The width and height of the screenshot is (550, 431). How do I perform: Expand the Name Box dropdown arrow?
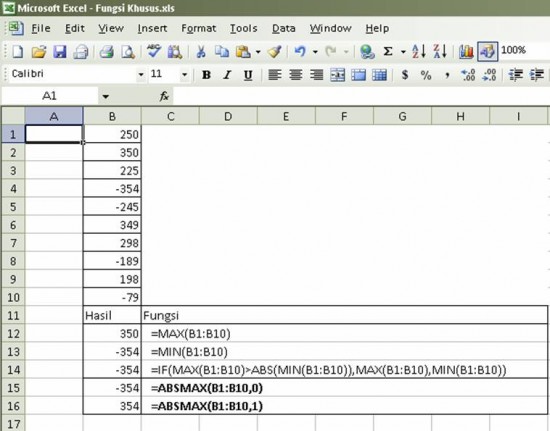pos(105,96)
